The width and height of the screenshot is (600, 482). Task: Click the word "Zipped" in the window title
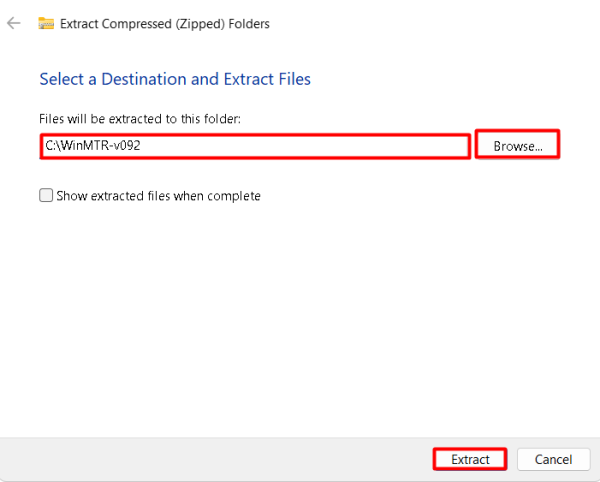pos(208,23)
